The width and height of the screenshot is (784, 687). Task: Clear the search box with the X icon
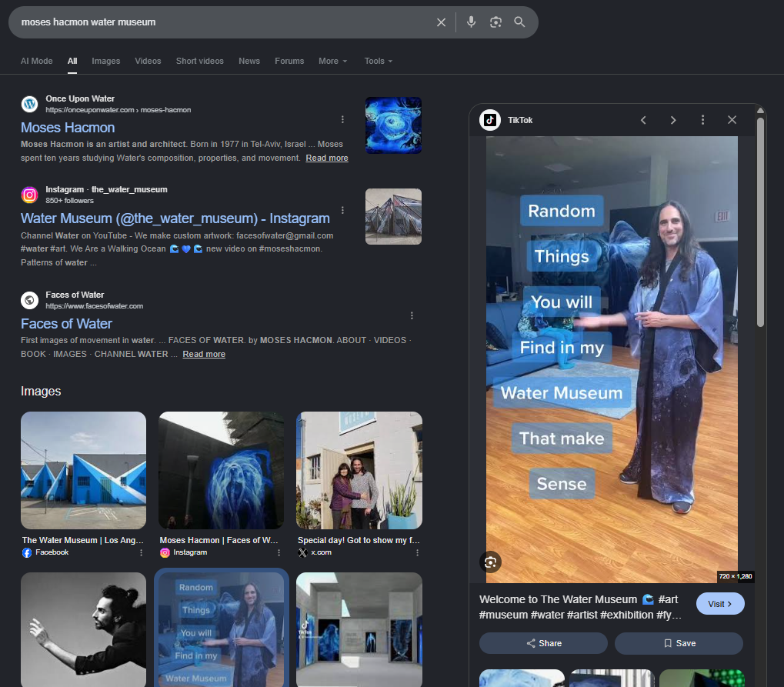(x=441, y=22)
